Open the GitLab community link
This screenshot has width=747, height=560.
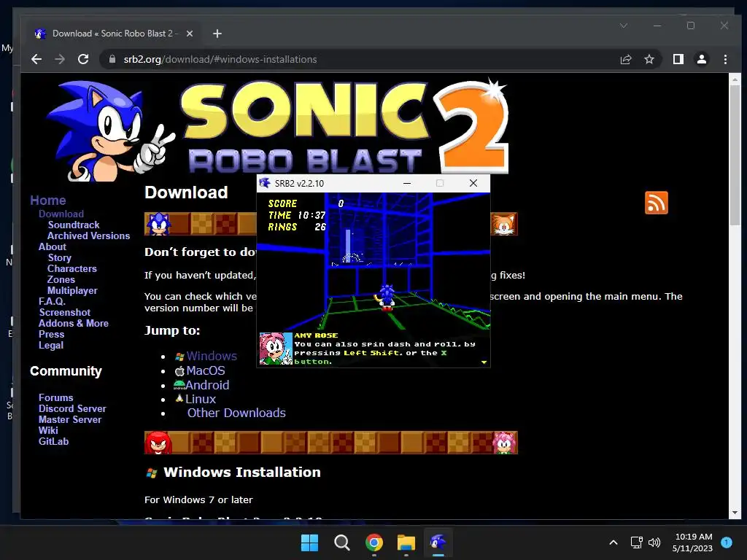pos(53,441)
